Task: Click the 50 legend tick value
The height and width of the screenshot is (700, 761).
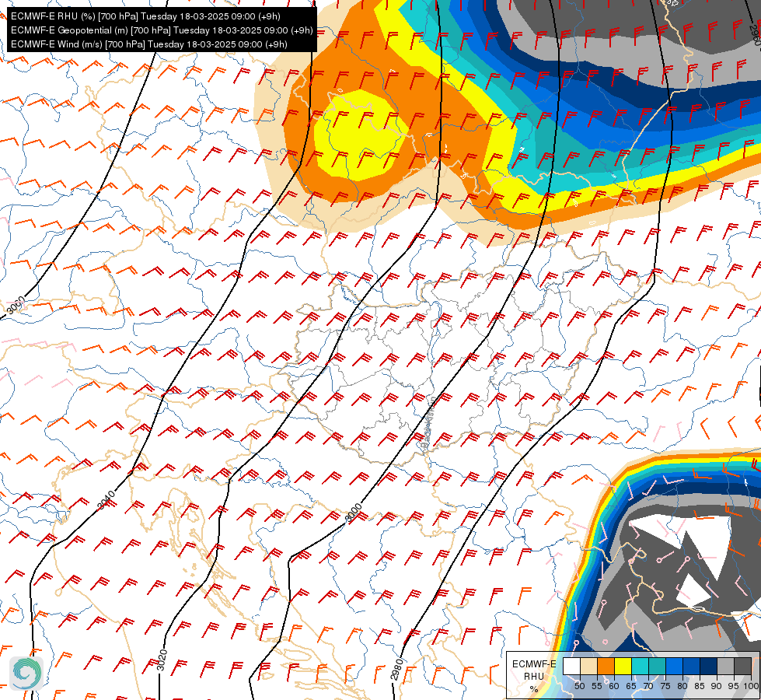Action: click(x=579, y=686)
